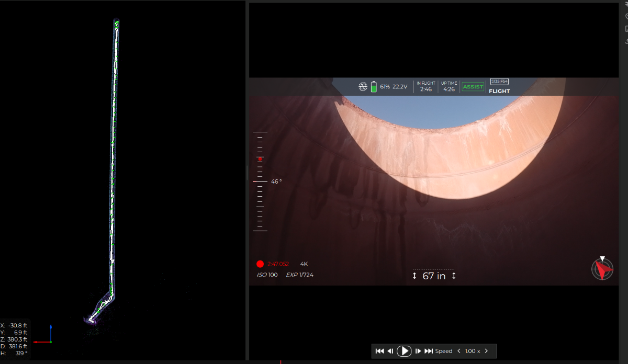Click the green battery icon
The height and width of the screenshot is (364, 628).
pos(374,87)
